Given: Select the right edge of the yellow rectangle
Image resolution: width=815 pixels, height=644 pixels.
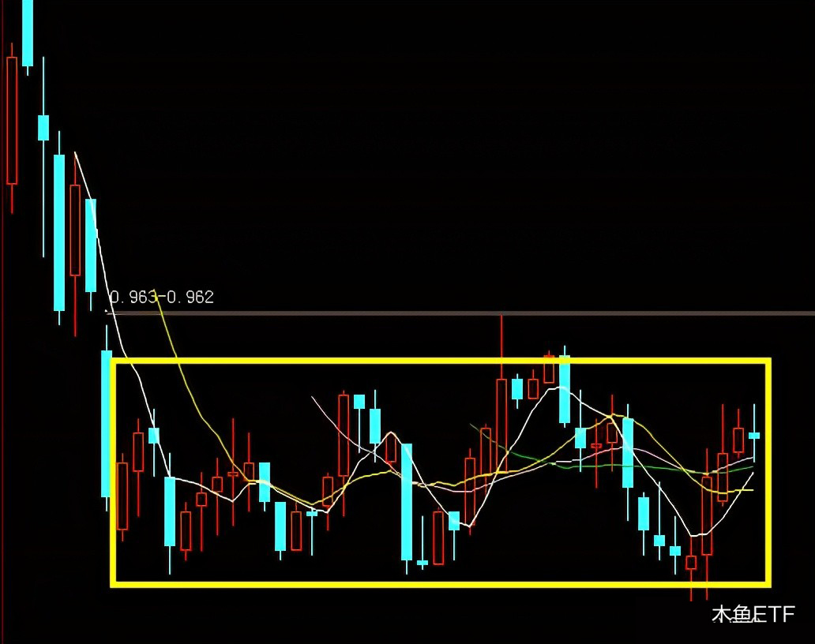Looking at the screenshot, I should [x=767, y=474].
